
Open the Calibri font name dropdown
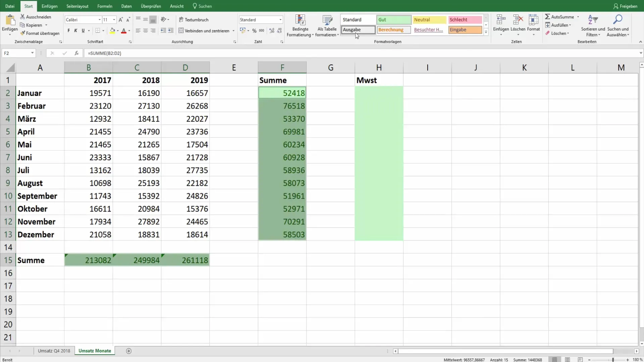(100, 20)
